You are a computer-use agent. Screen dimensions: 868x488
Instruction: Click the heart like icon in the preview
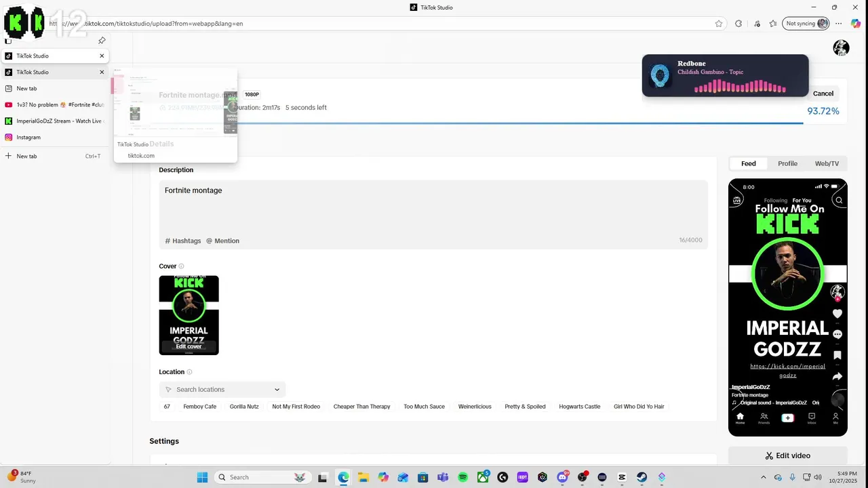[x=837, y=314]
